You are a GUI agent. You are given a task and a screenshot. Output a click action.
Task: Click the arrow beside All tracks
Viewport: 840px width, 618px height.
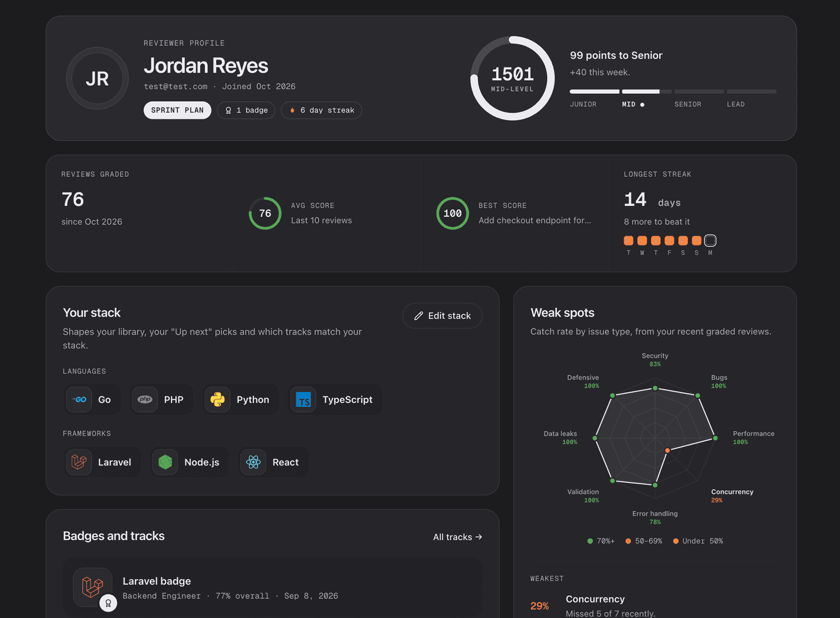(479, 537)
